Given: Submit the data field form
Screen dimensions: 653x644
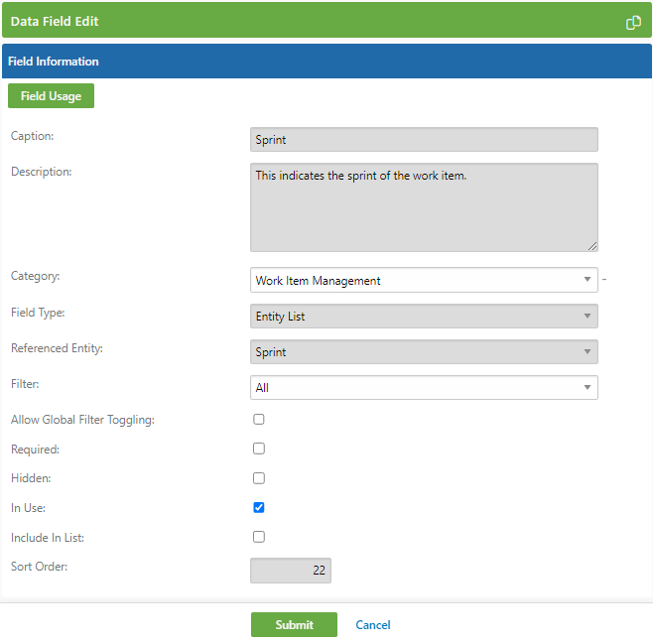Looking at the screenshot, I should pos(294,625).
